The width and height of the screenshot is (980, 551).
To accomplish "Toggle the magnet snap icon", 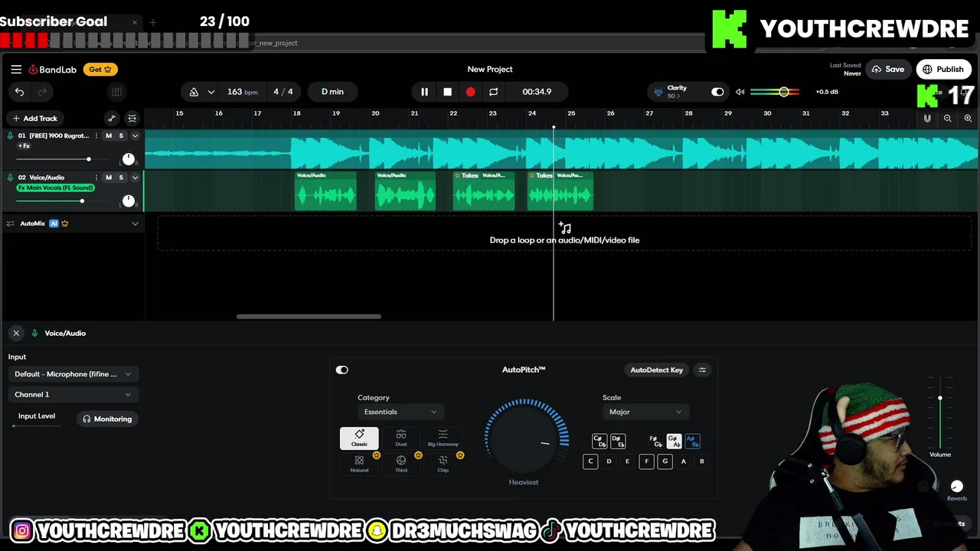I will coord(927,118).
